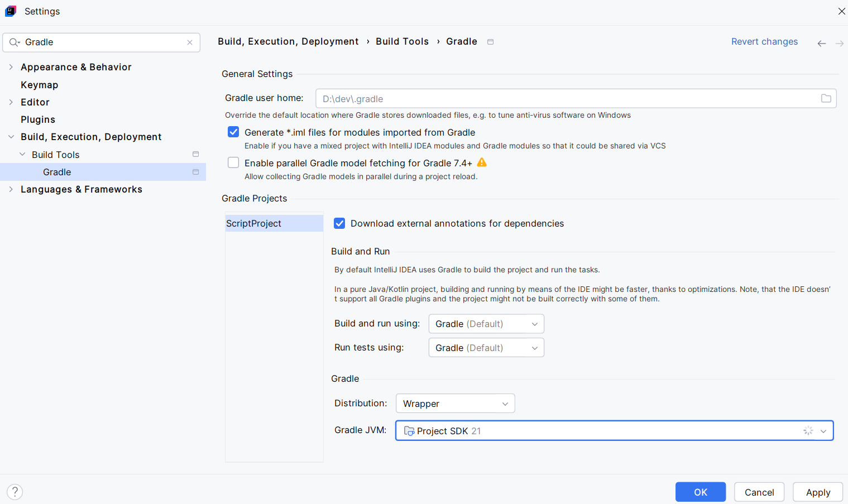
Task: Click the Apply button
Action: pos(818,492)
